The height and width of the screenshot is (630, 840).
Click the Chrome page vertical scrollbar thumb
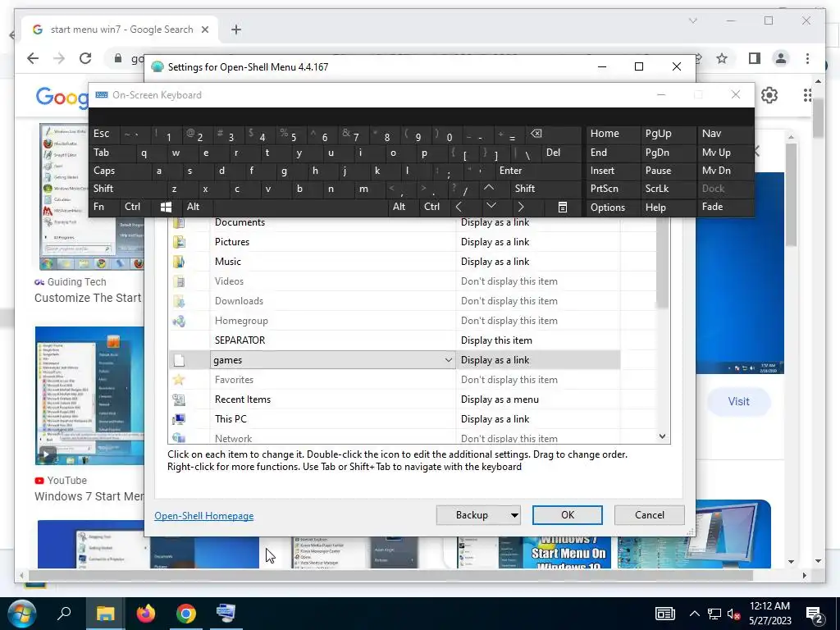(818, 118)
